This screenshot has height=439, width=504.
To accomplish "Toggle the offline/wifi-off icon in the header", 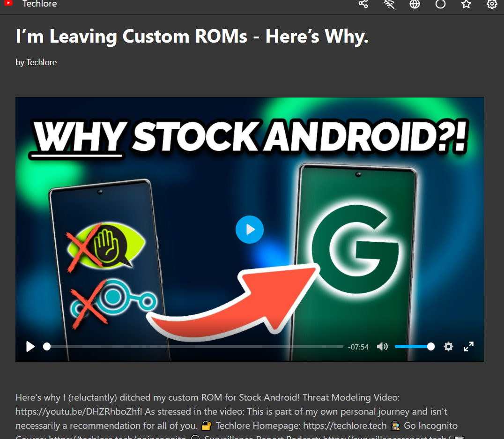I will click(x=389, y=4).
